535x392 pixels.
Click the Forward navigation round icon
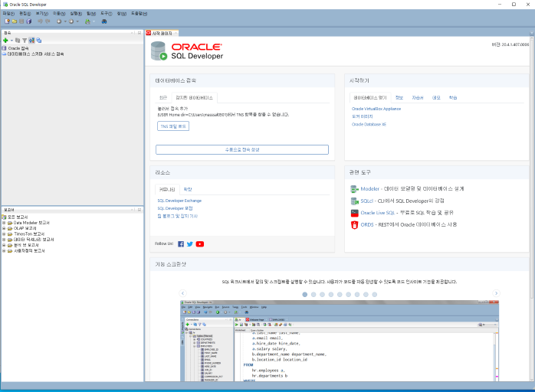(71, 21)
